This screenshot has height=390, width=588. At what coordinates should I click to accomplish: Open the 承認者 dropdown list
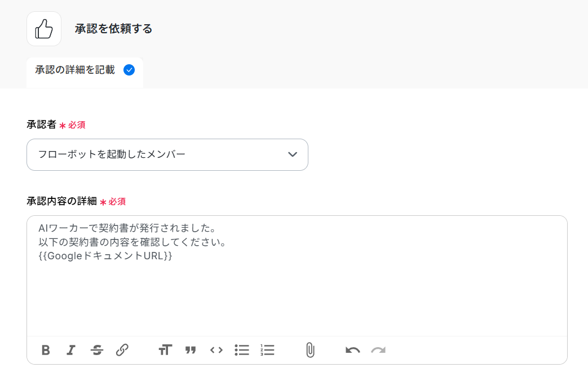[x=167, y=154]
